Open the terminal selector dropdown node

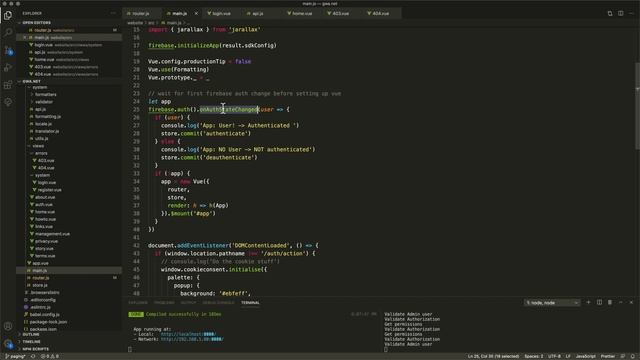[x=552, y=302]
